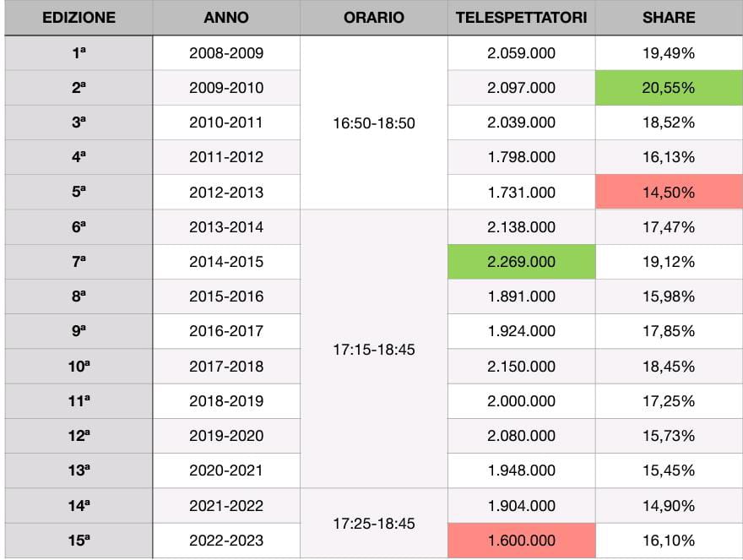Image resolution: width=743 pixels, height=560 pixels.
Task: Click the 2008-2009 year cell
Action: tap(226, 52)
